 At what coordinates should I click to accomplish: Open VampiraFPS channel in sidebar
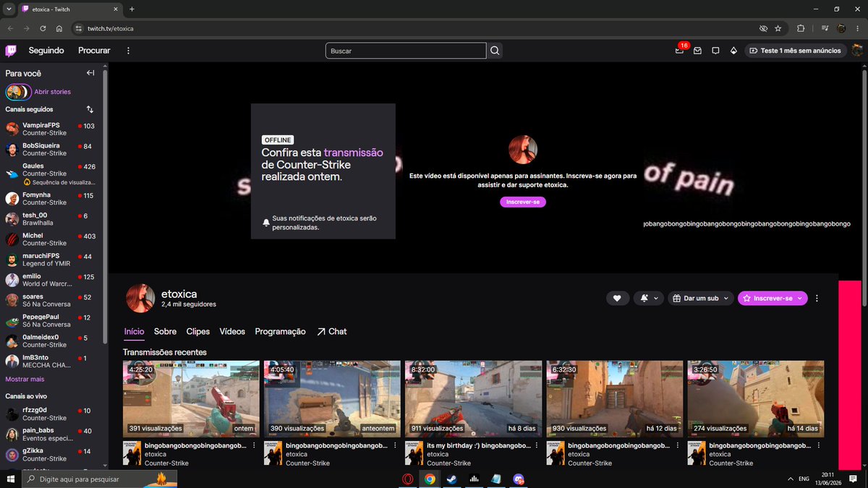tap(53, 129)
